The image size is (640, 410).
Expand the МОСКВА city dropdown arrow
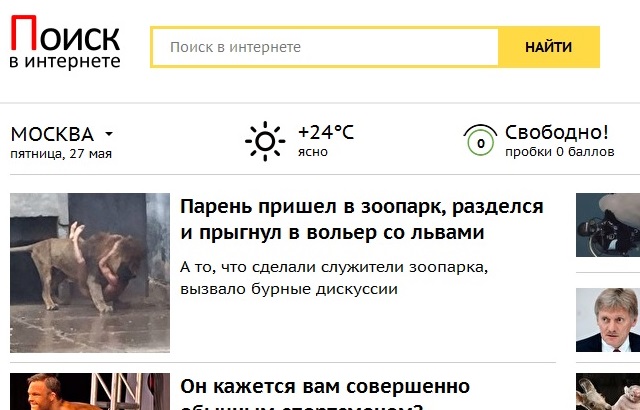pos(109,134)
